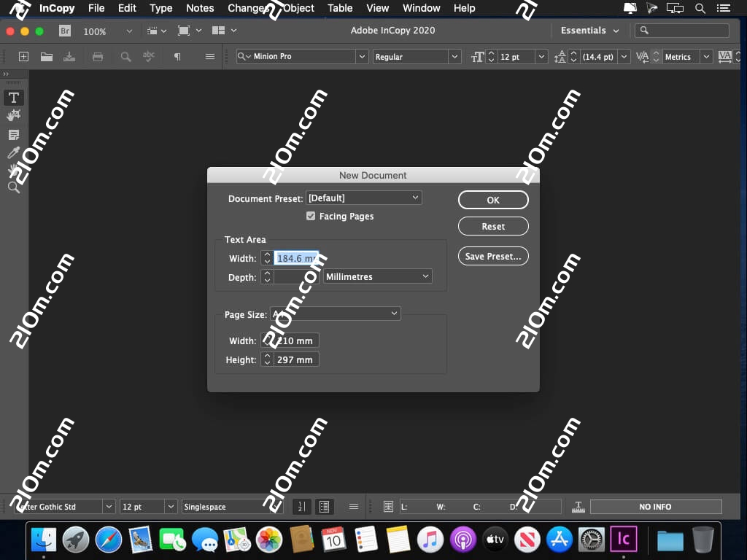Click the Open folder toolbar icon
This screenshot has height=560, width=747.
pos(46,57)
